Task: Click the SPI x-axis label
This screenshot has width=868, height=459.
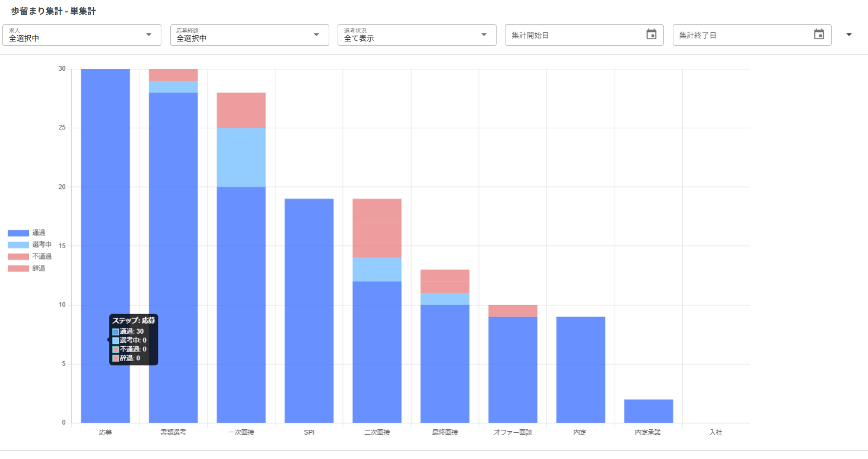Action: tap(309, 432)
